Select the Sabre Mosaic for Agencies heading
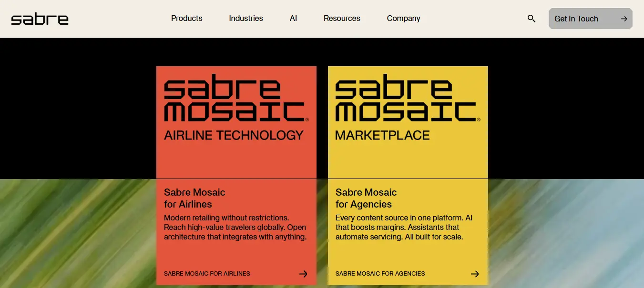 point(366,198)
